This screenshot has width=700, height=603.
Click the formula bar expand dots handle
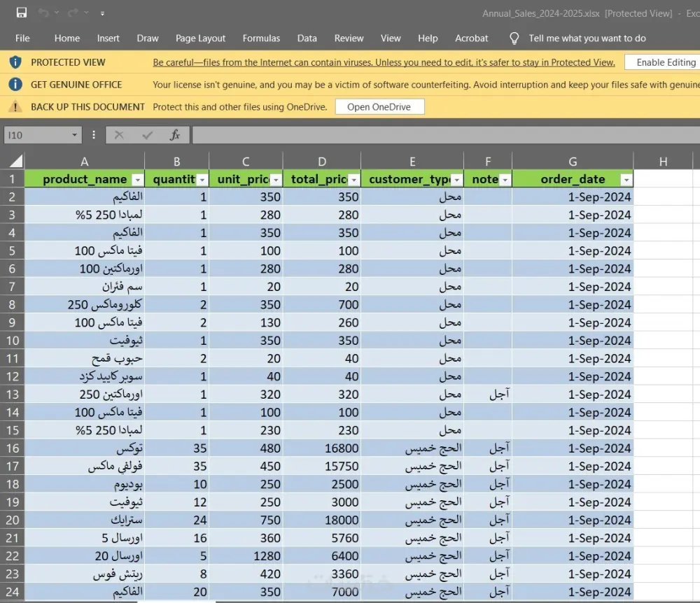point(94,135)
